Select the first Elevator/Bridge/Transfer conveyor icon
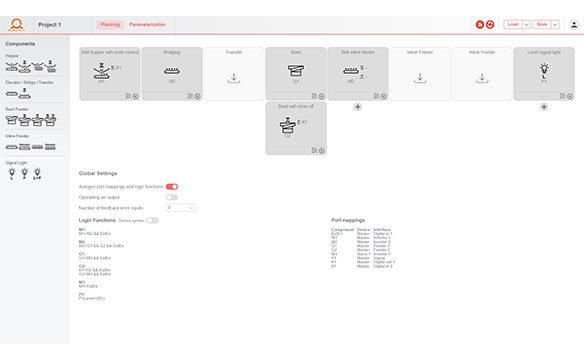This screenshot has height=360, width=584. tap(12, 94)
